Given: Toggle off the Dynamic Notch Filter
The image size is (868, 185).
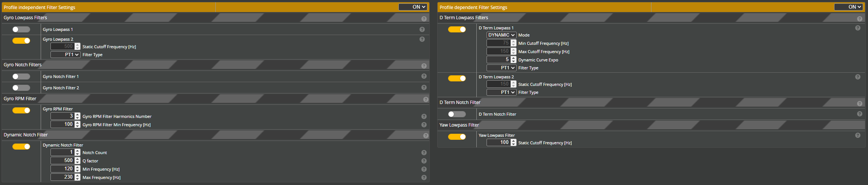Looking at the screenshot, I should 21,147.
